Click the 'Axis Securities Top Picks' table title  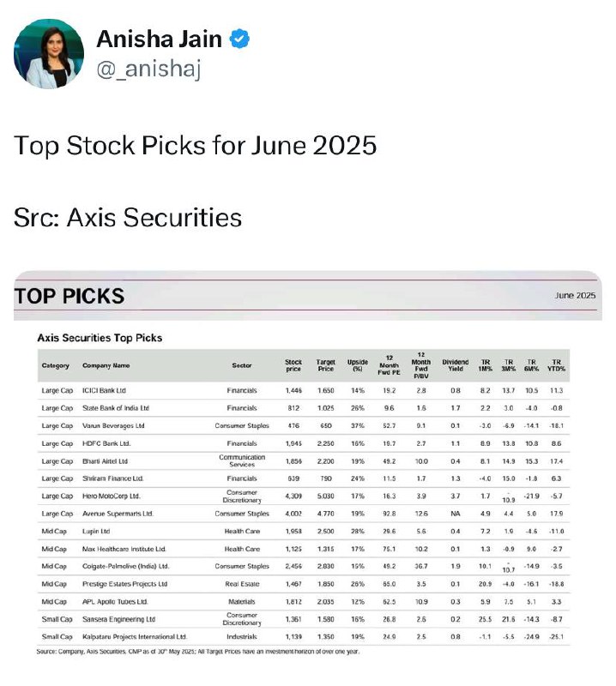click(100, 338)
